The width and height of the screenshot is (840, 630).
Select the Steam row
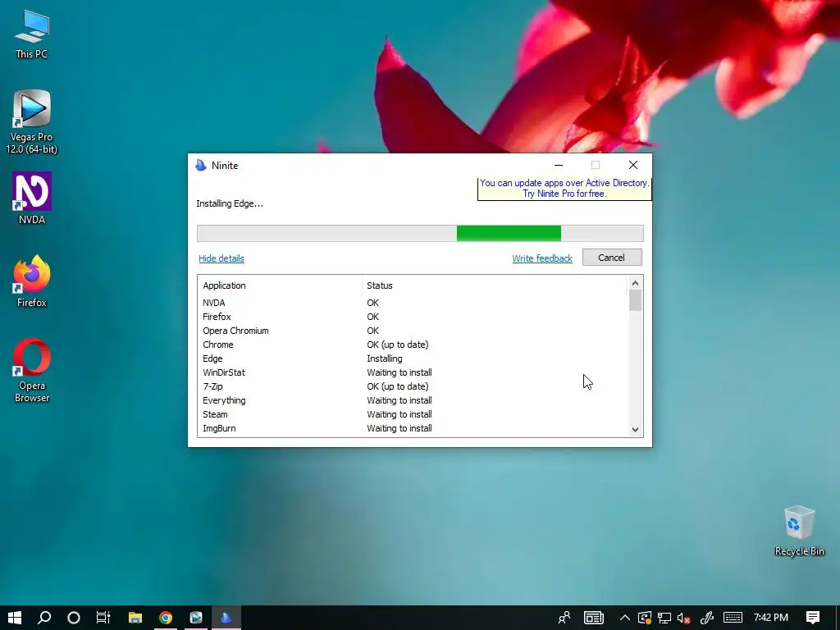click(x=413, y=414)
